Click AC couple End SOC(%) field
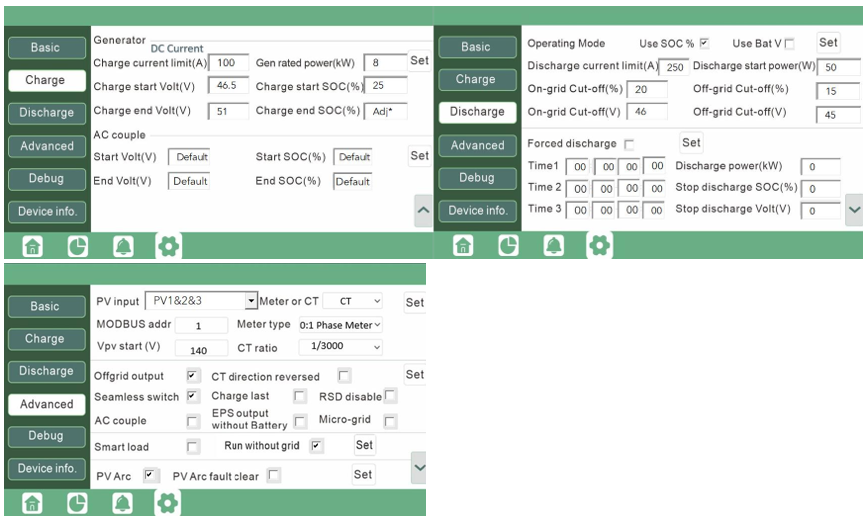The height and width of the screenshot is (520, 867). pyautogui.click(x=353, y=181)
